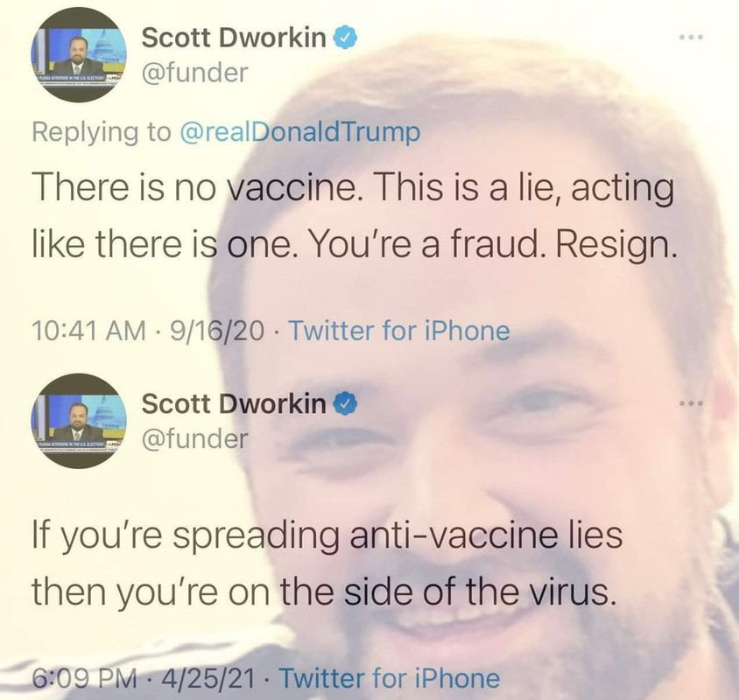Click the 4/25/21 date

click(208, 678)
